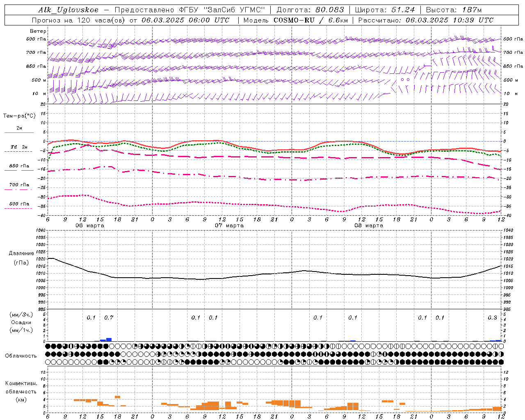Click the red 2м temperature legend line

pos(19,132)
